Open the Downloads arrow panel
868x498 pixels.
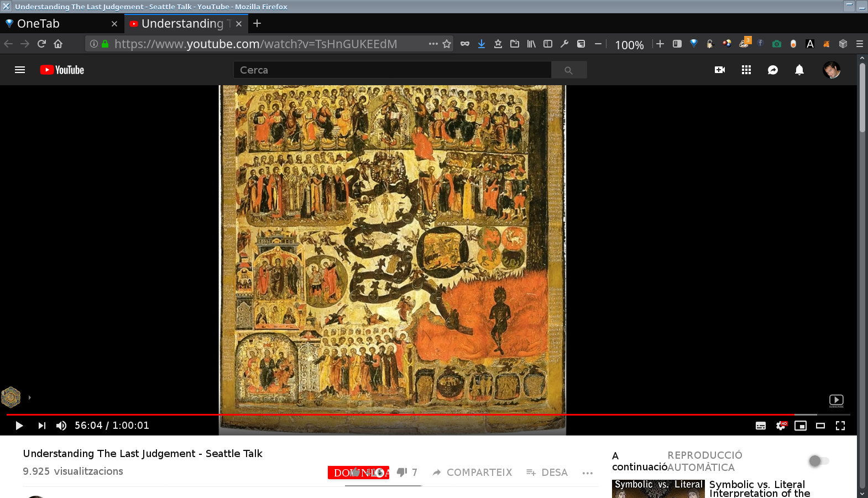482,44
